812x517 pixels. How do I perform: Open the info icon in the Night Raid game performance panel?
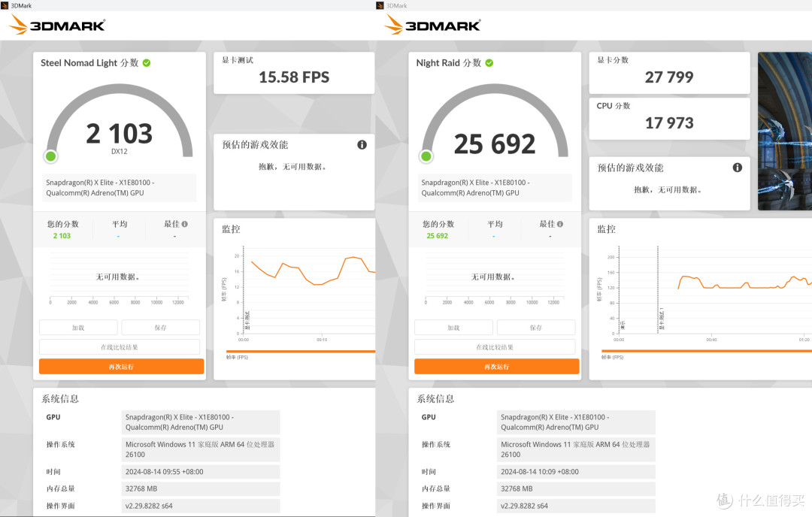coord(738,167)
